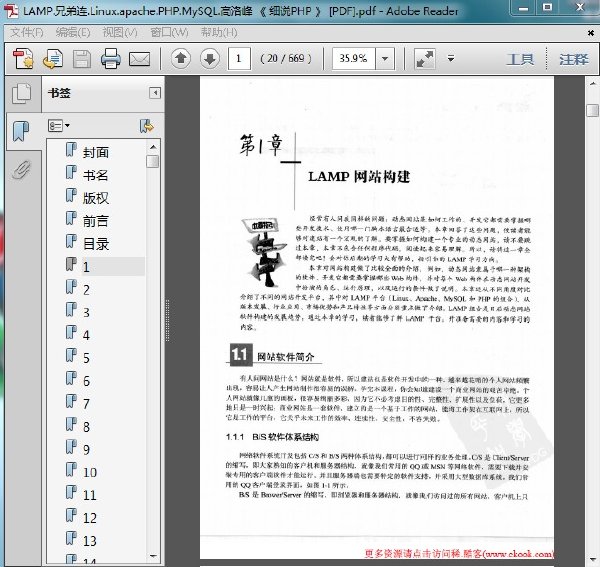Select the bookmarks panel icon
This screenshot has width=600, height=567.
[x=21, y=131]
